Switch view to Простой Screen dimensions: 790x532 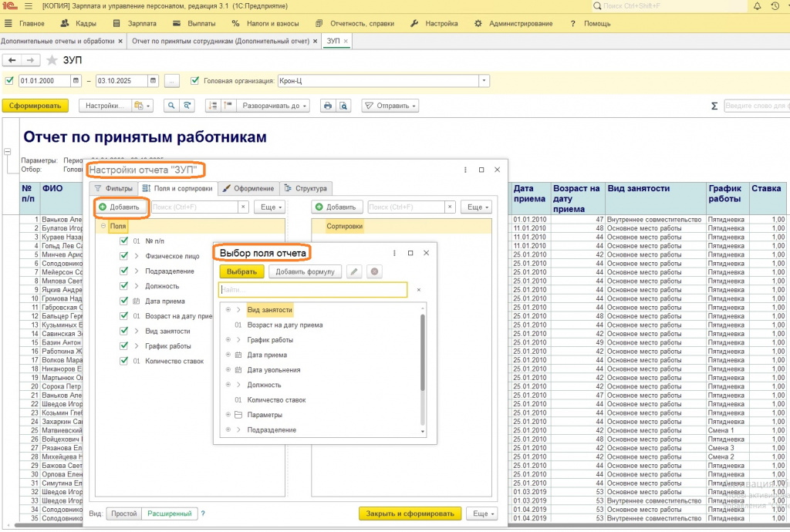click(124, 513)
